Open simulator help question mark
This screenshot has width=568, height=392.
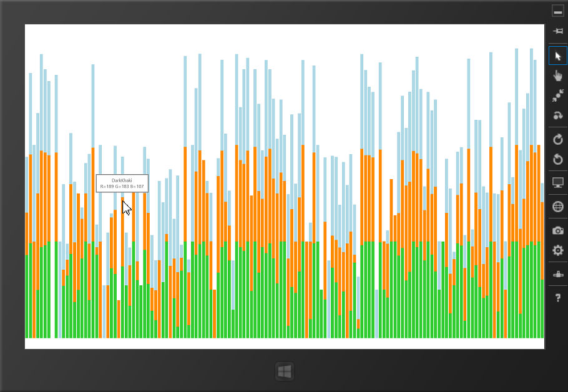pos(558,298)
